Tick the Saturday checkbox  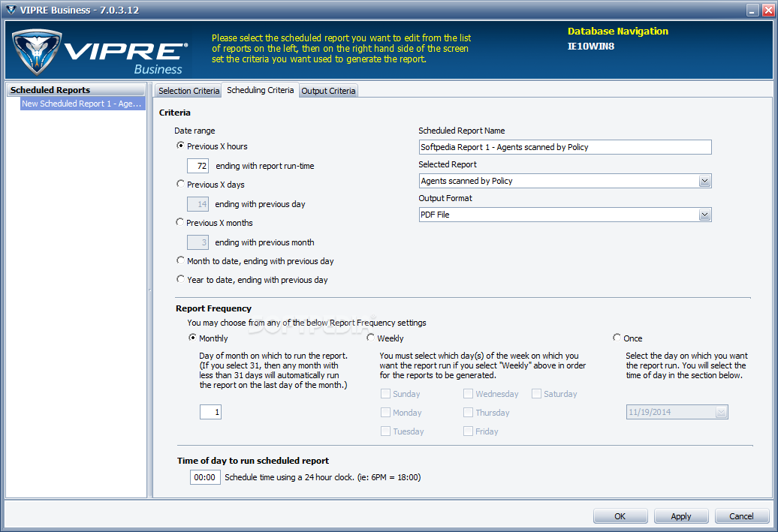click(x=536, y=394)
